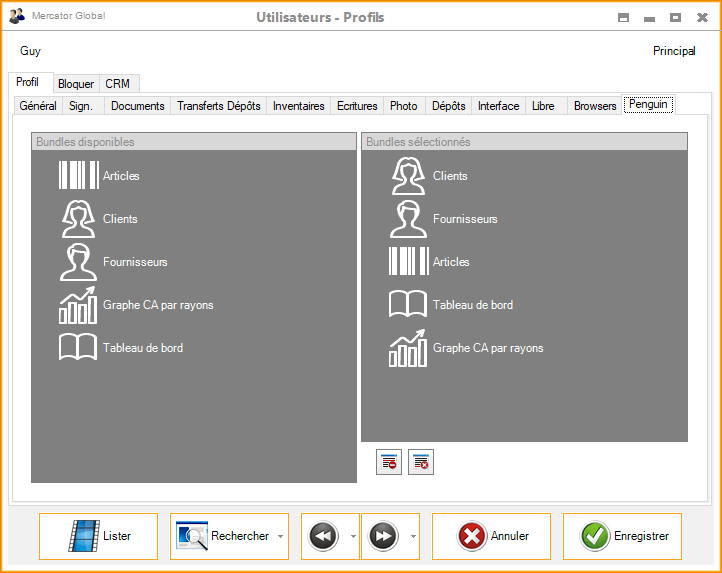Switch to the Bloquer tab
Image resolution: width=722 pixels, height=573 pixels.
pos(76,84)
